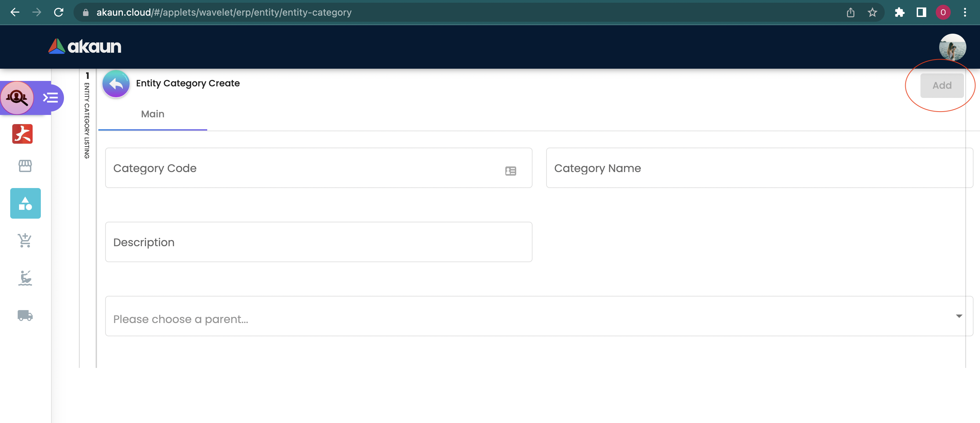The width and height of the screenshot is (980, 423).
Task: Open the water skiing figure sidebar icon
Action: [25, 278]
